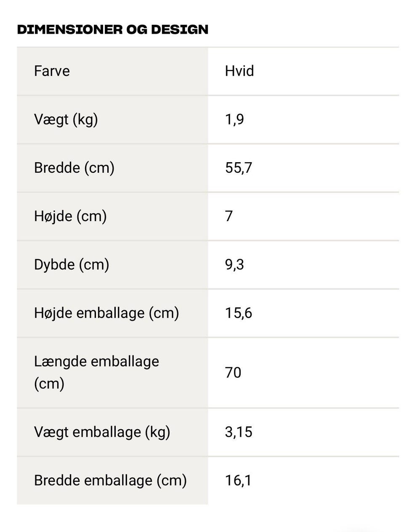The height and width of the screenshot is (532, 404).
Task: Click the 'DIMENSIONER OG DESIGN' heading
Action: point(112,29)
